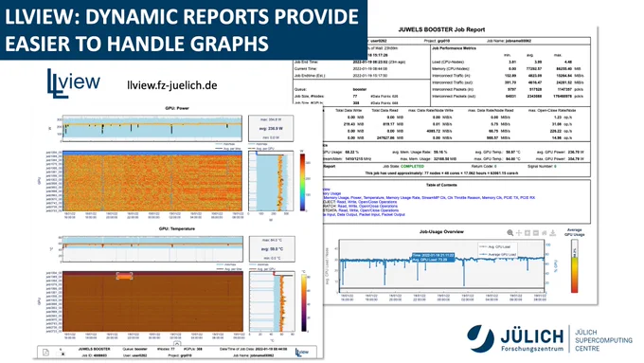
Task: Open the Temperature link in Table of Contents
Action: (x=374, y=198)
